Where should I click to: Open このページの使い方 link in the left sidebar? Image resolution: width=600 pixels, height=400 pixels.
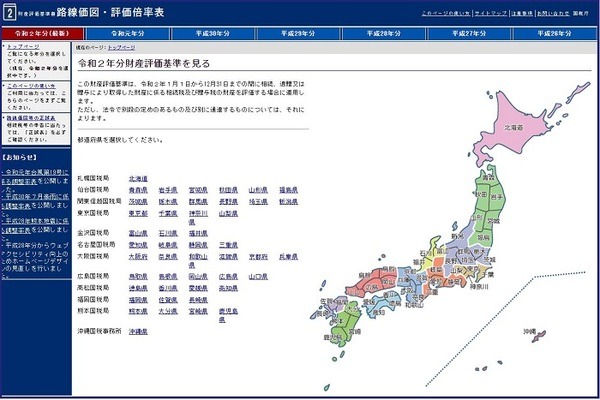click(31, 86)
